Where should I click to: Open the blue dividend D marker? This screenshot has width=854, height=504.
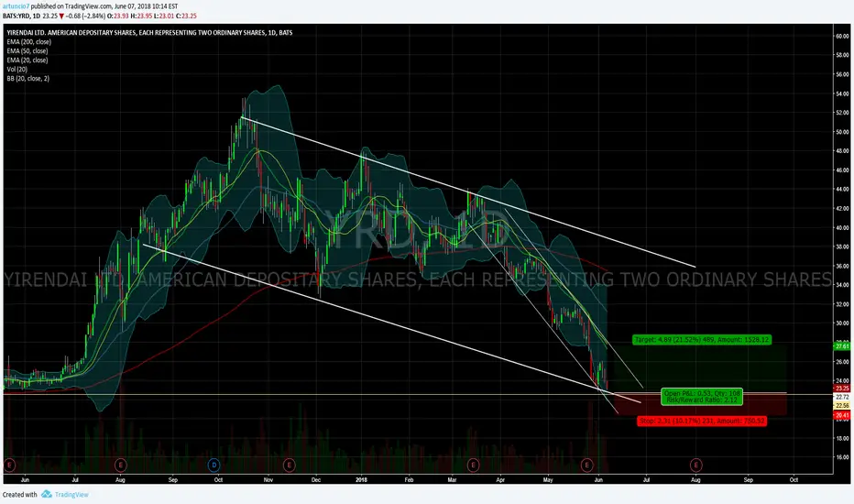[x=214, y=465]
